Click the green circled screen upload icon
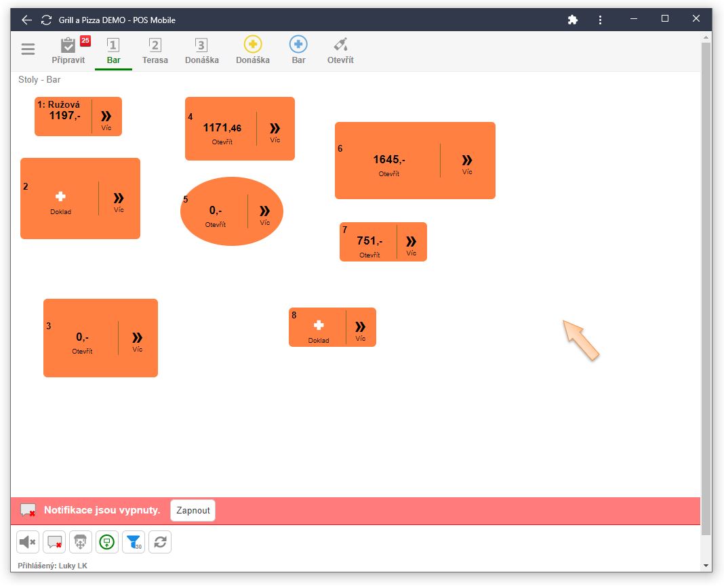The height and width of the screenshot is (588, 724). [107, 542]
